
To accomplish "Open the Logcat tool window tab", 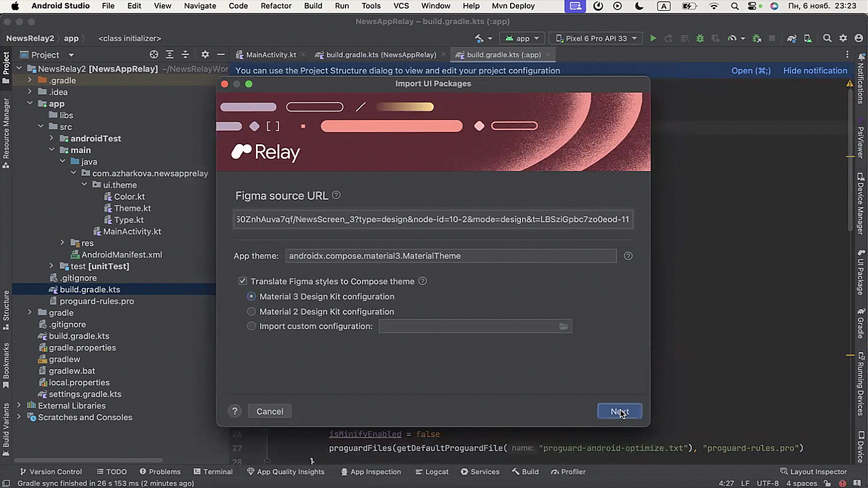I will 432,472.
